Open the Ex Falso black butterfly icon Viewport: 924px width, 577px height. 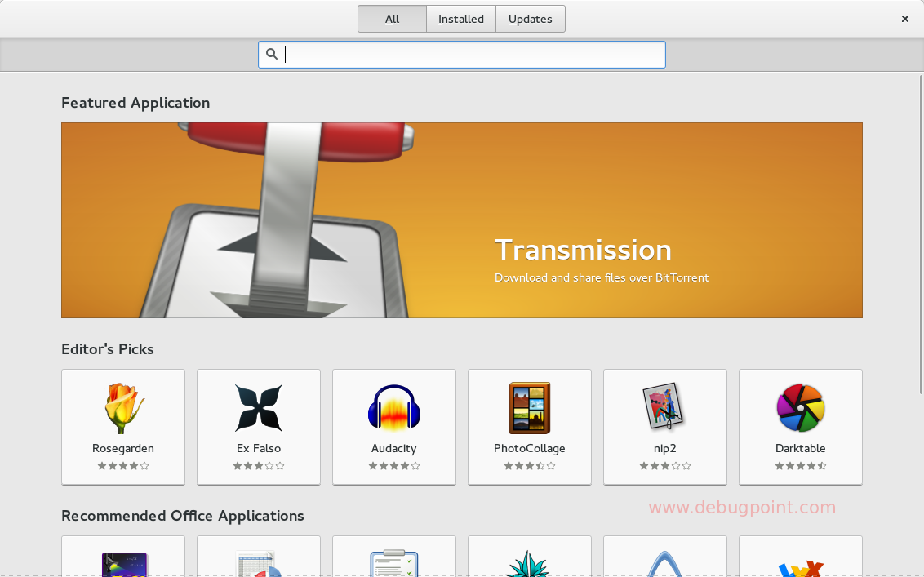point(259,408)
